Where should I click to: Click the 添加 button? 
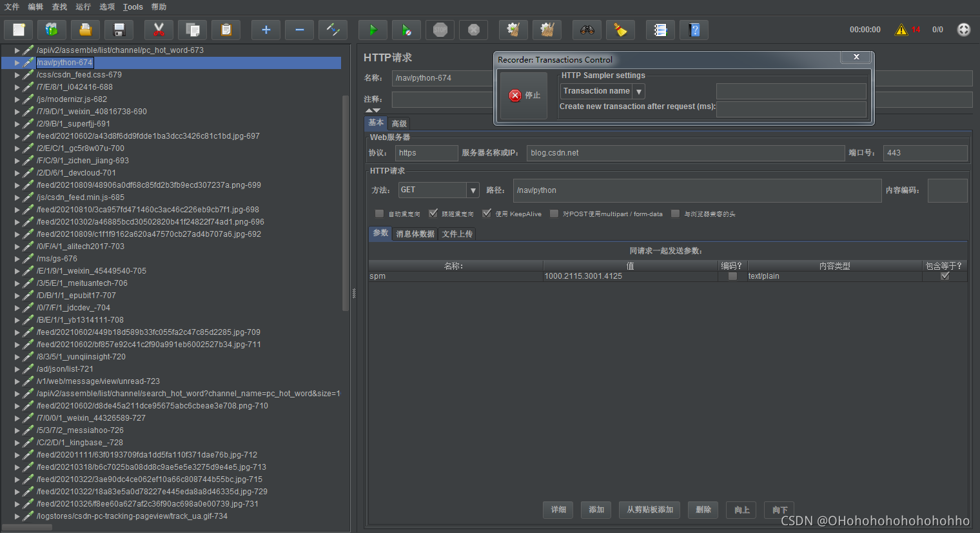(x=596, y=510)
